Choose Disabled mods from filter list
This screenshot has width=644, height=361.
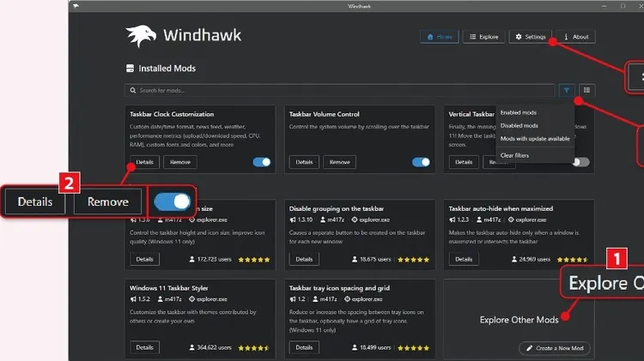(x=519, y=125)
